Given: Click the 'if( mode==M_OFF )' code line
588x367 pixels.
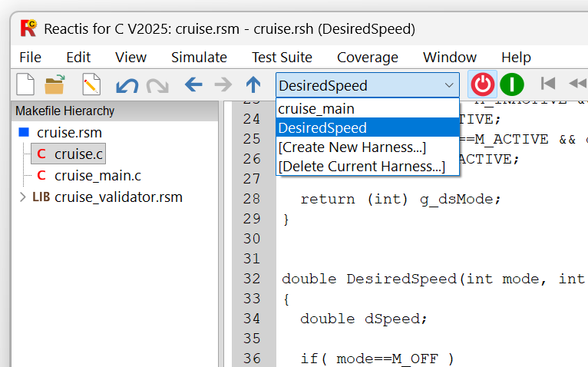Looking at the screenshot, I should coord(376,359).
